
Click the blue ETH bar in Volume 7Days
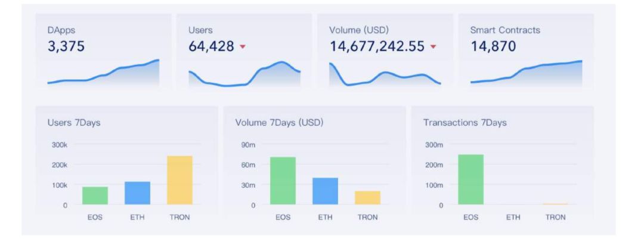326,191
